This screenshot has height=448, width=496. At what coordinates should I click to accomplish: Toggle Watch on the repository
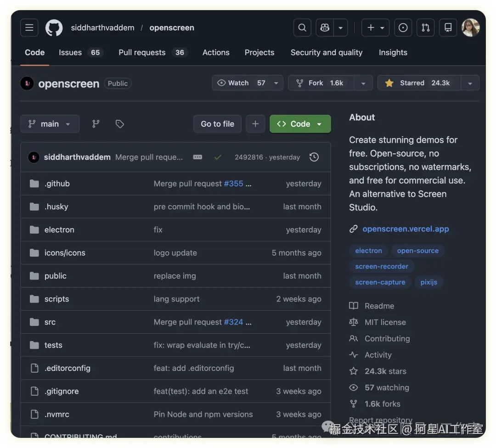coord(241,83)
